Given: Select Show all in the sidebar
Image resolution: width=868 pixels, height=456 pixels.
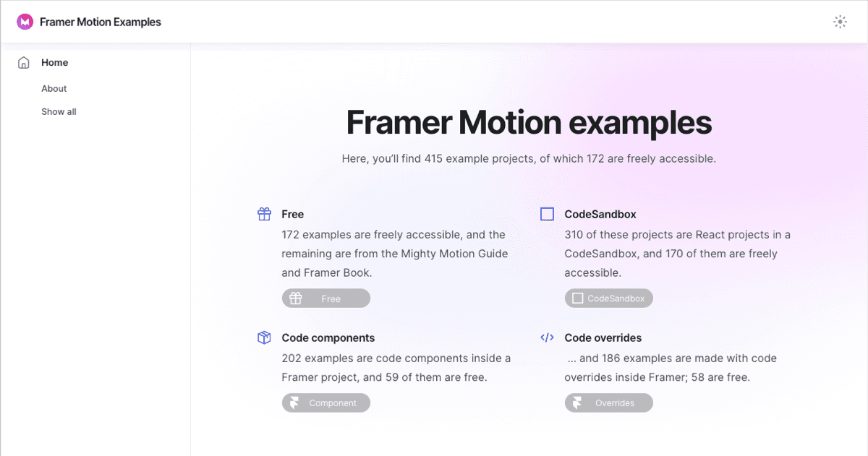Looking at the screenshot, I should [59, 112].
